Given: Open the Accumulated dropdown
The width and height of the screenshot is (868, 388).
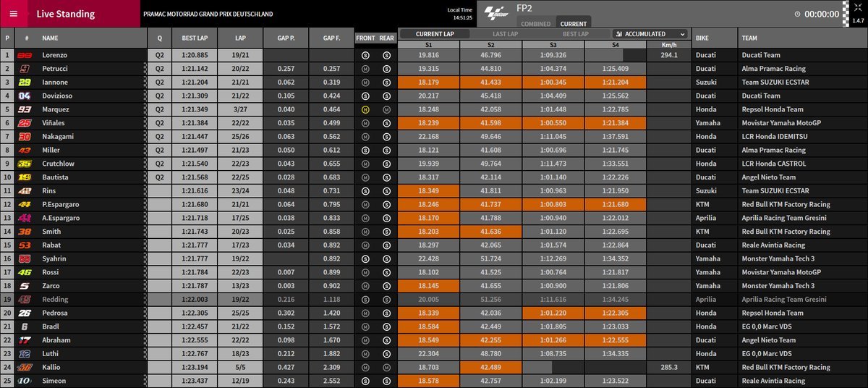Looking at the screenshot, I should pyautogui.click(x=649, y=34).
